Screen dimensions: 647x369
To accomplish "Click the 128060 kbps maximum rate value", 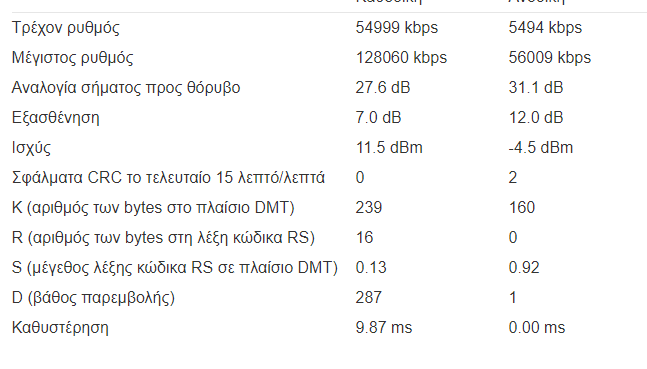I will point(401,58).
